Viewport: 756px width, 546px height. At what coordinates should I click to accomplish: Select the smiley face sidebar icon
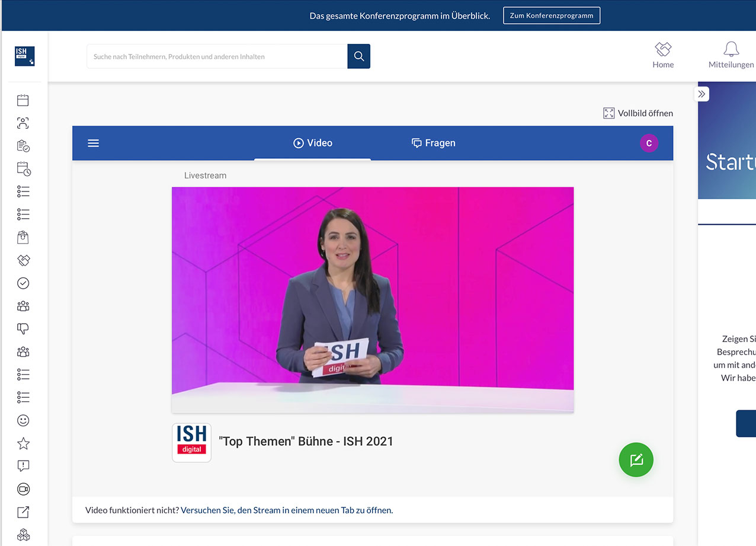point(23,420)
